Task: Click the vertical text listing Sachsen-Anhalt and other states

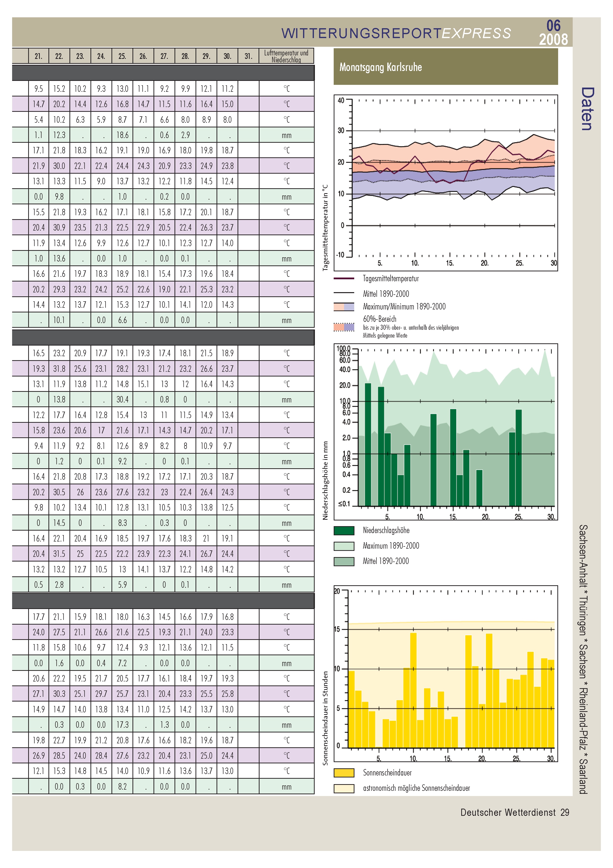Action: click(x=584, y=659)
